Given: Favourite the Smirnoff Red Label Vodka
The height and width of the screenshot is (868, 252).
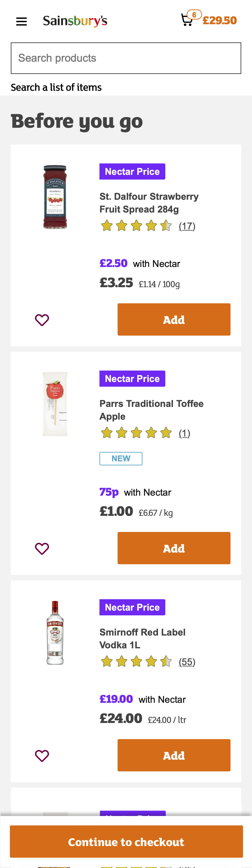Looking at the screenshot, I should click(x=42, y=756).
